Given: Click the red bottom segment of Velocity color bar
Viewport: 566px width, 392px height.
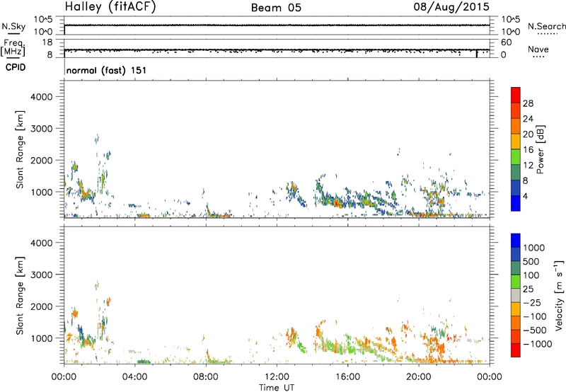Looking at the screenshot, I should coord(516,350).
